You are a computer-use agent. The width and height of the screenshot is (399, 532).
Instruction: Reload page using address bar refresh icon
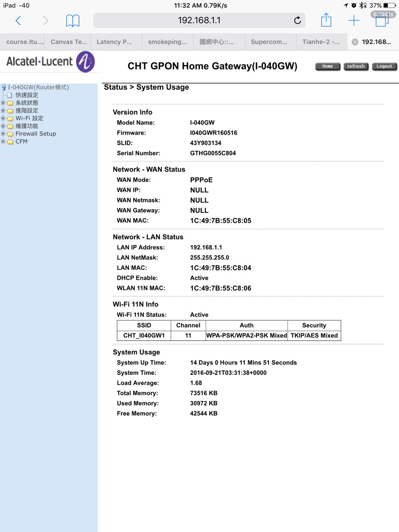point(297,20)
